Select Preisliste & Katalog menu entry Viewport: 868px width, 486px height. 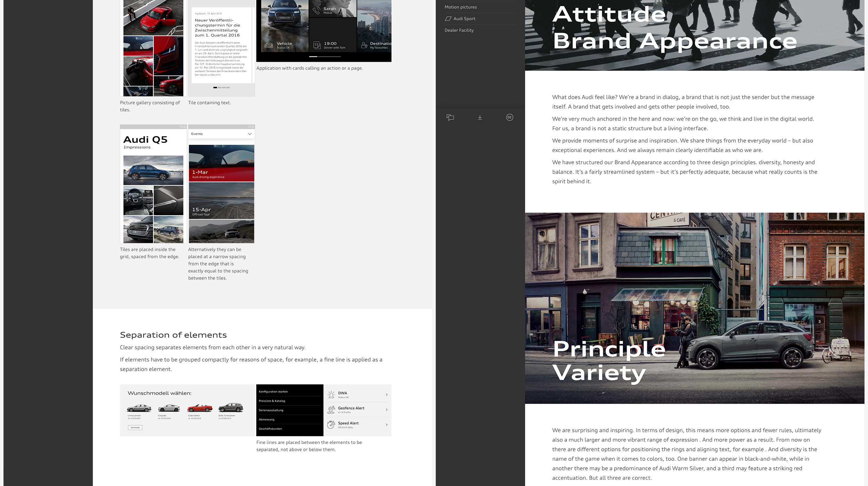272,401
